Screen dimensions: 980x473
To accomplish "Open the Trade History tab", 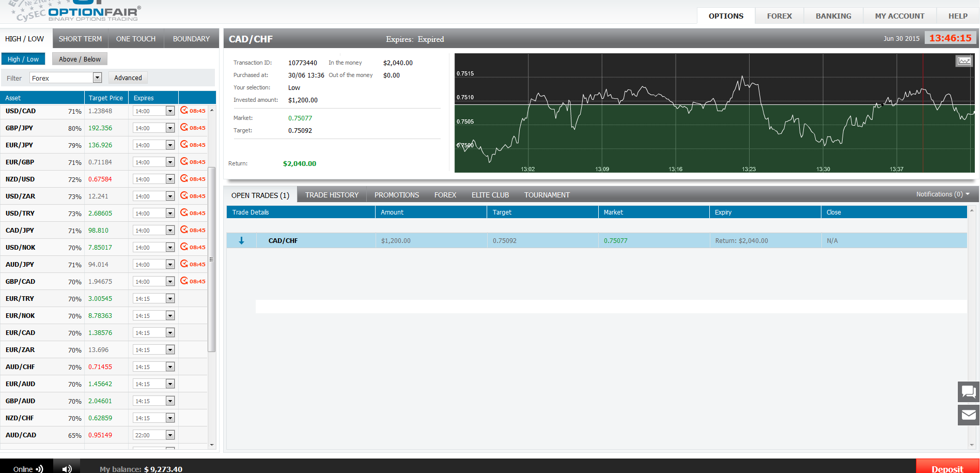I will pos(332,195).
